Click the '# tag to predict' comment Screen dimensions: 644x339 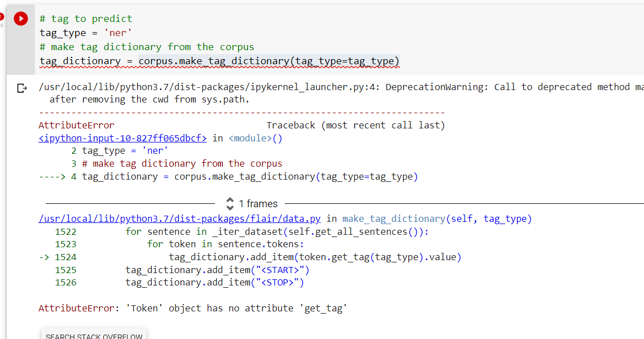click(x=85, y=18)
